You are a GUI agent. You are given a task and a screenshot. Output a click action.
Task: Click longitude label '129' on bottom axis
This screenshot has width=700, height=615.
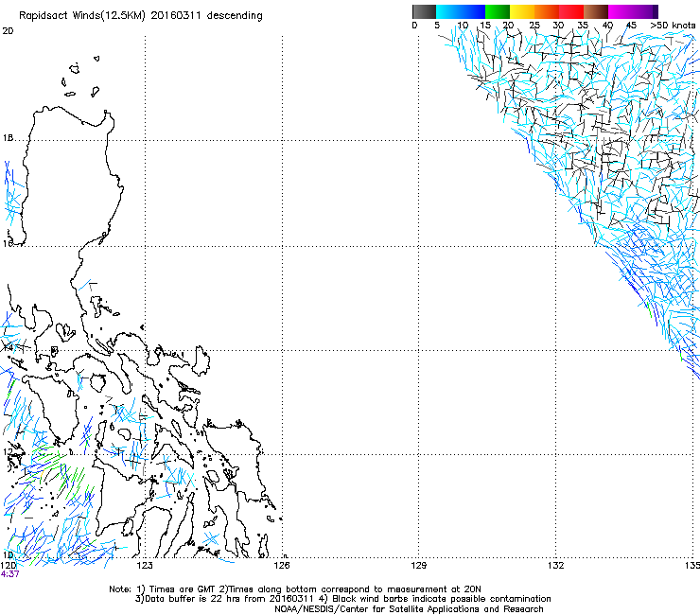click(x=418, y=566)
